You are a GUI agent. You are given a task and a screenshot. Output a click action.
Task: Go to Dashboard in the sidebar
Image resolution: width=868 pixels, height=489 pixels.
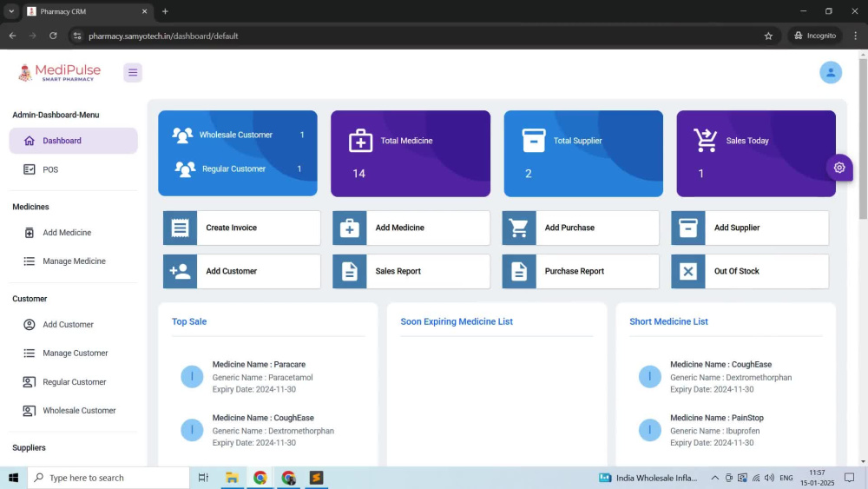point(73,141)
